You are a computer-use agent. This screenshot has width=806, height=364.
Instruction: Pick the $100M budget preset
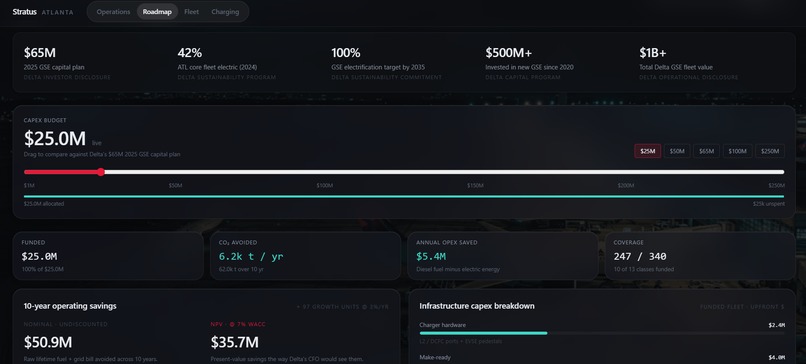coord(738,151)
